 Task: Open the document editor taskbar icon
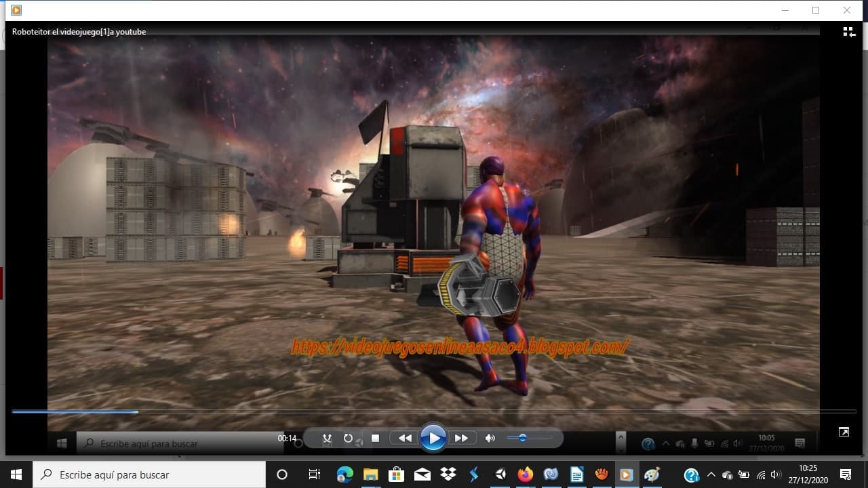[x=576, y=474]
